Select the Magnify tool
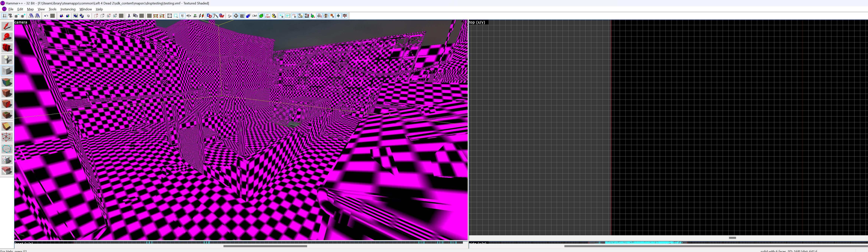Screen dimensions: 868x252 [7, 37]
